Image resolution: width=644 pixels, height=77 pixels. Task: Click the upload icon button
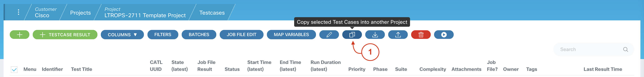tap(398, 35)
